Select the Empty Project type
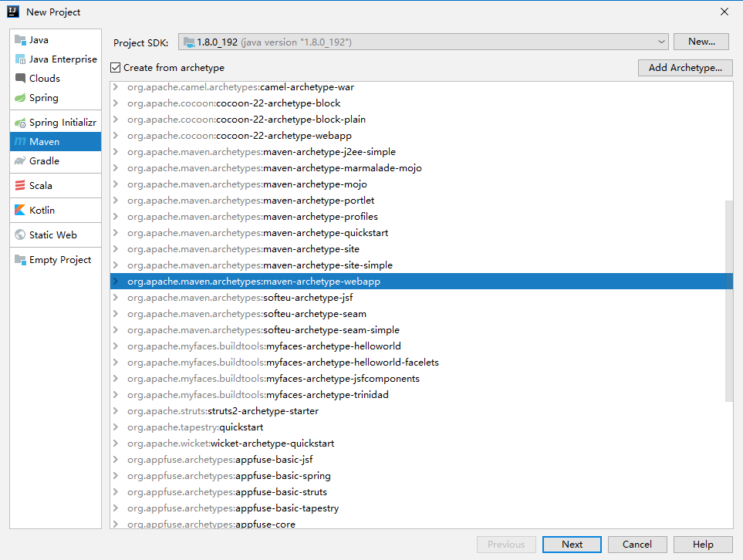 click(x=56, y=260)
